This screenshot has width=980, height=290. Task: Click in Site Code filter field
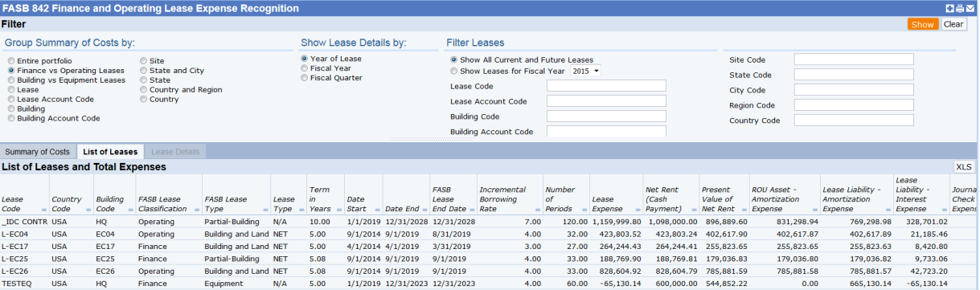(854, 59)
